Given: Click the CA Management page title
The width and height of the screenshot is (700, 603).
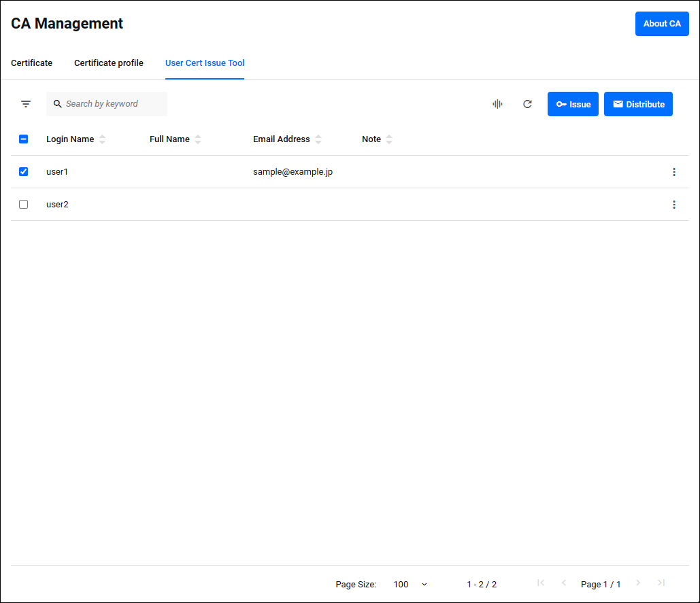Looking at the screenshot, I should click(x=67, y=23).
